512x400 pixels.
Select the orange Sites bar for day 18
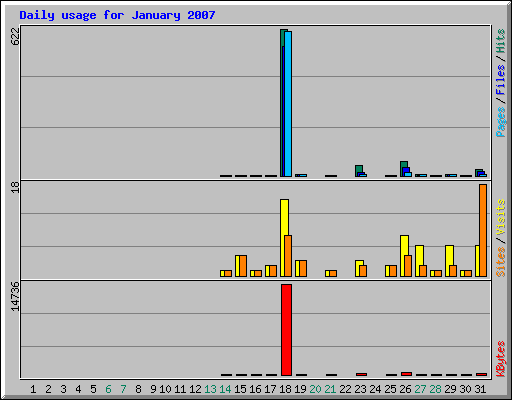(x=288, y=256)
